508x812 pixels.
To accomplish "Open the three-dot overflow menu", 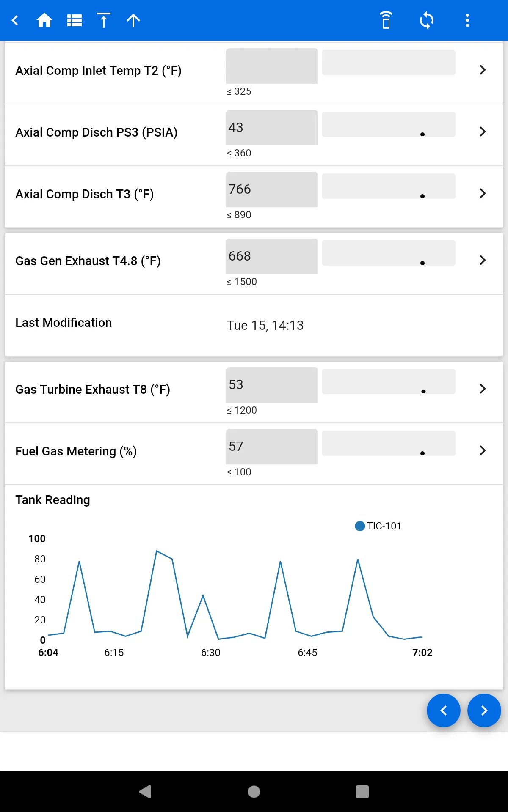I will (467, 20).
